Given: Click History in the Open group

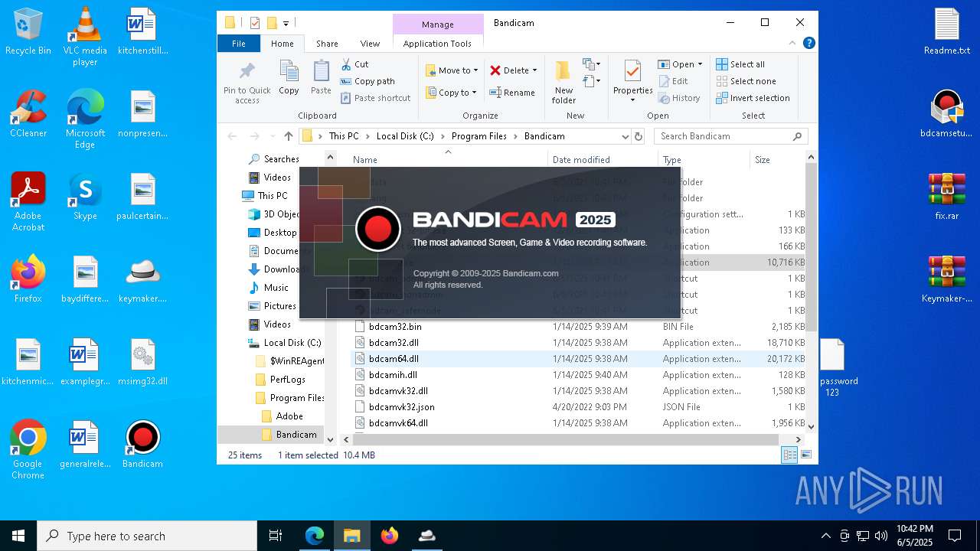Looking at the screenshot, I should pos(678,98).
